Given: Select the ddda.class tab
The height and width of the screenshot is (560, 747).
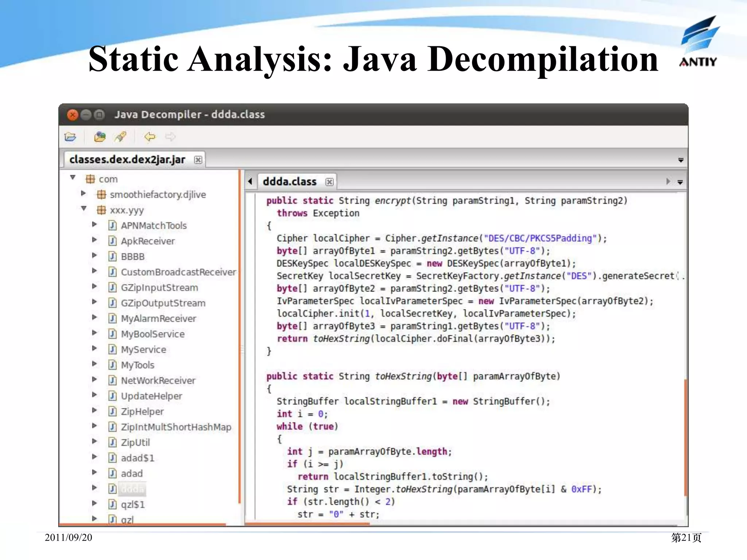Looking at the screenshot, I should (x=290, y=182).
